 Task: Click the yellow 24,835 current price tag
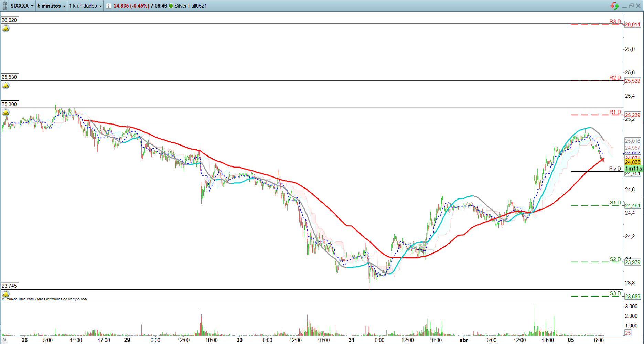click(x=633, y=162)
